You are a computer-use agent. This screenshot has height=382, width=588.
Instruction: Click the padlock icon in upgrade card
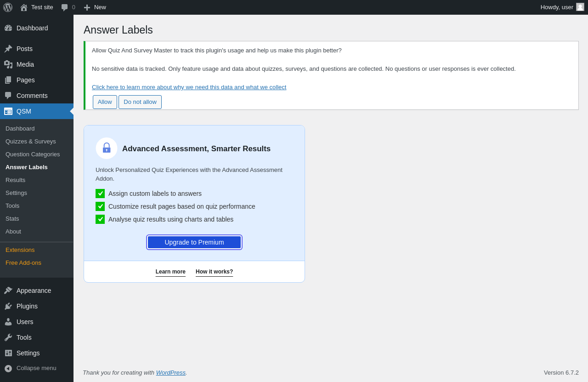point(107,148)
